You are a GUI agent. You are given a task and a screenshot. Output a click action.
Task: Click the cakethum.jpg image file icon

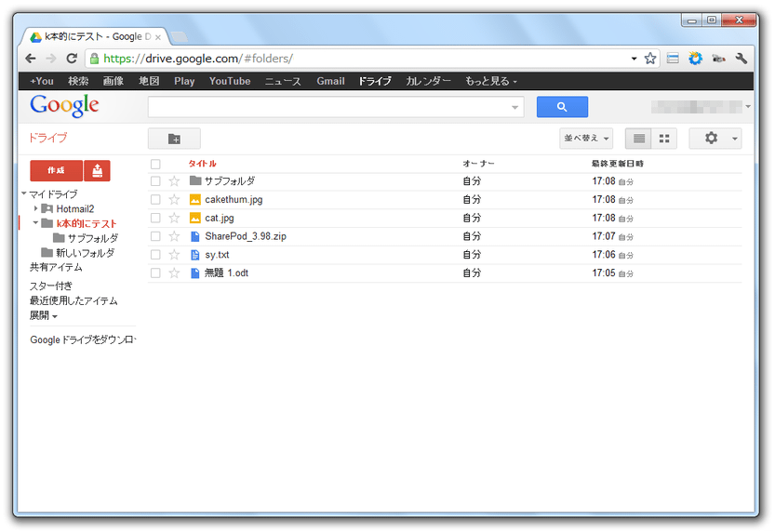click(x=195, y=200)
